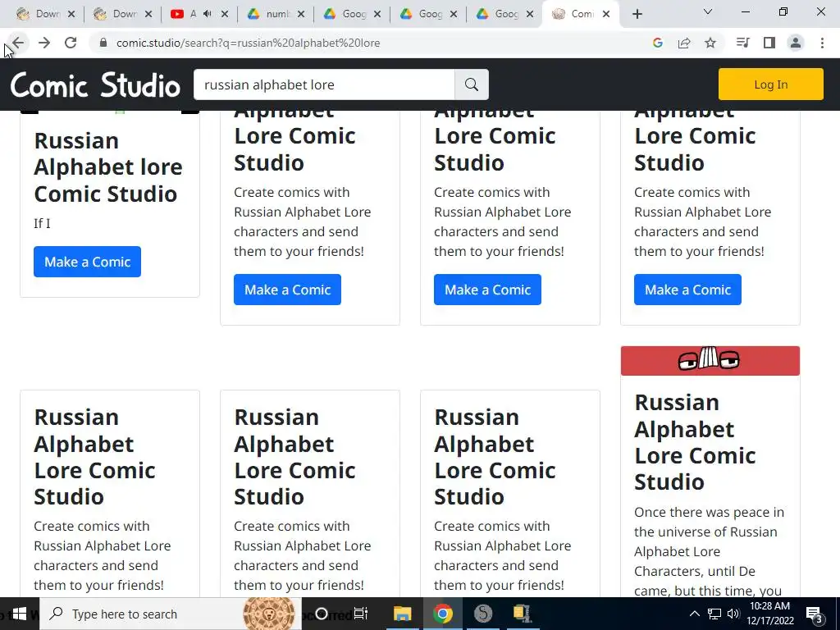
Task: Open the media controls icon in Chrome toolbar
Action: click(x=743, y=43)
